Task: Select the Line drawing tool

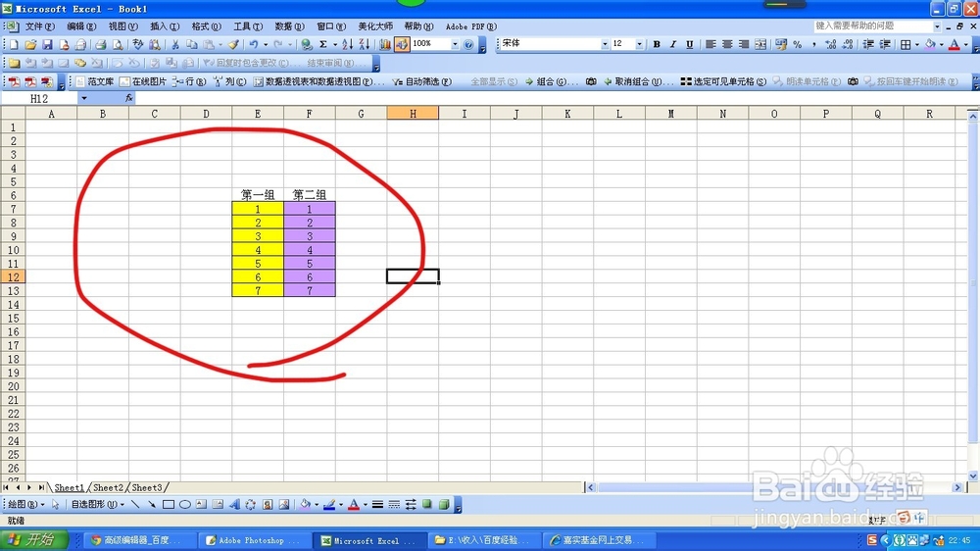Action: point(135,505)
